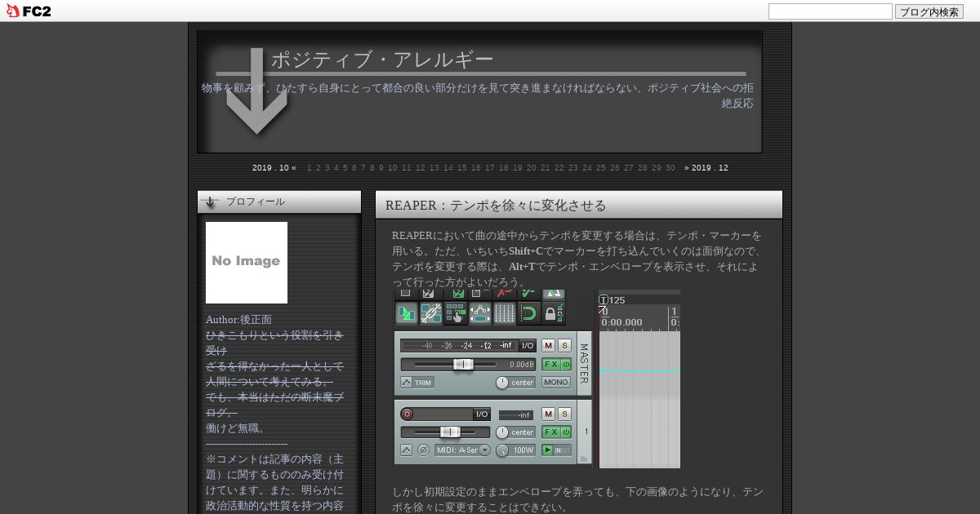Open FX chain on track 1

click(550, 432)
